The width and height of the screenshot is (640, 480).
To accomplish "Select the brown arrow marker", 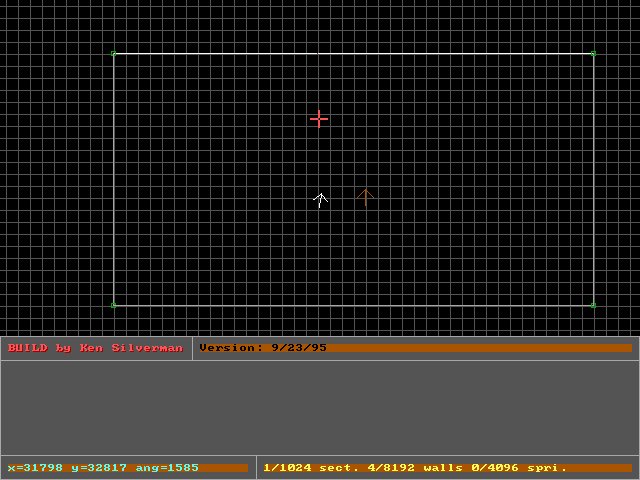I will [x=365, y=197].
